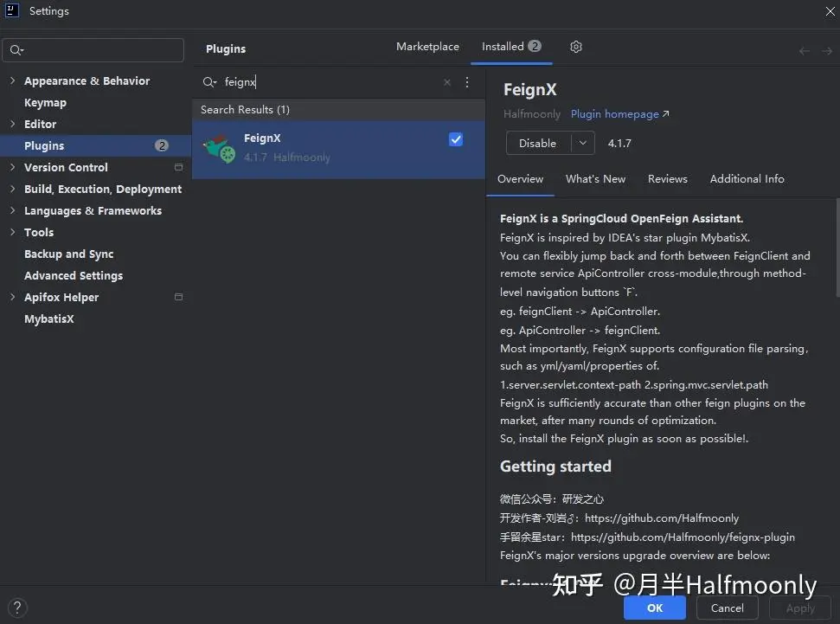Click the Version Control project-level icon

click(x=179, y=167)
